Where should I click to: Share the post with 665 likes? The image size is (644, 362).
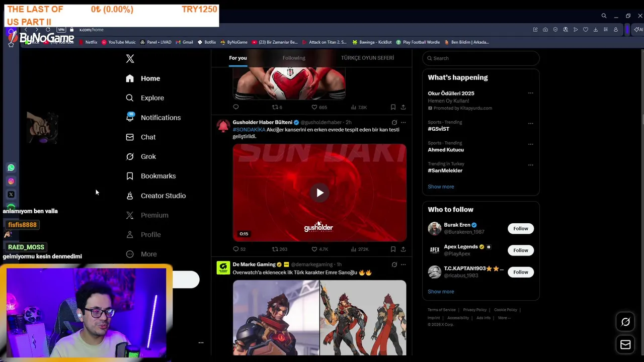[403, 107]
